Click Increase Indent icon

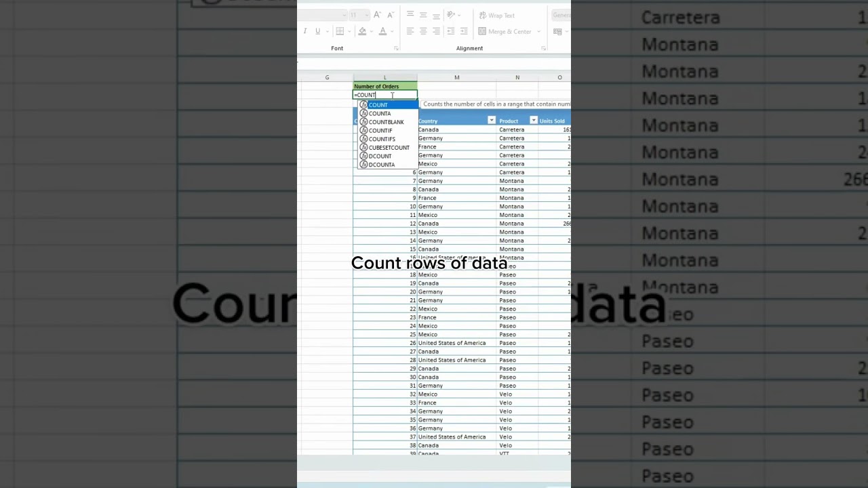[x=464, y=31]
